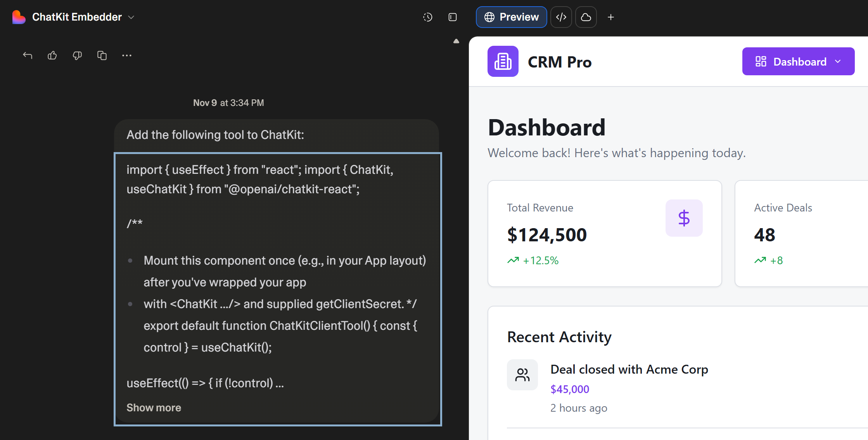Open the $45,000 deal link
Viewport: 868px width, 440px height.
pyautogui.click(x=569, y=389)
